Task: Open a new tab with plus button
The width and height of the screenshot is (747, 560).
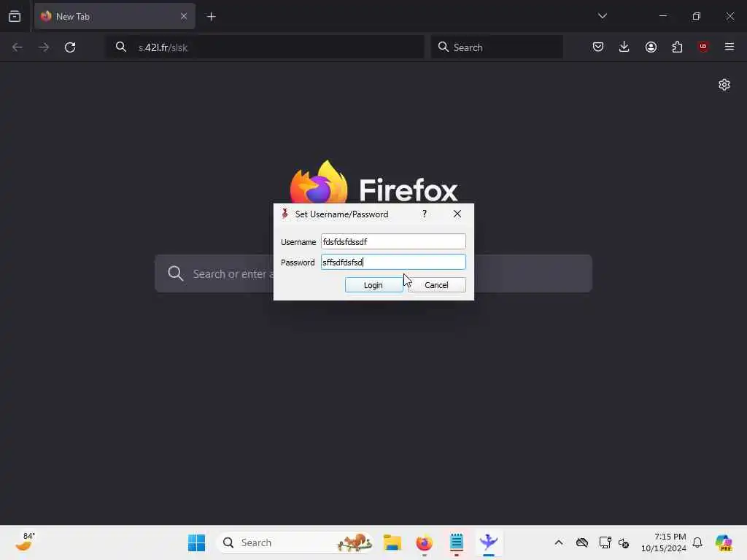Action: [211, 17]
